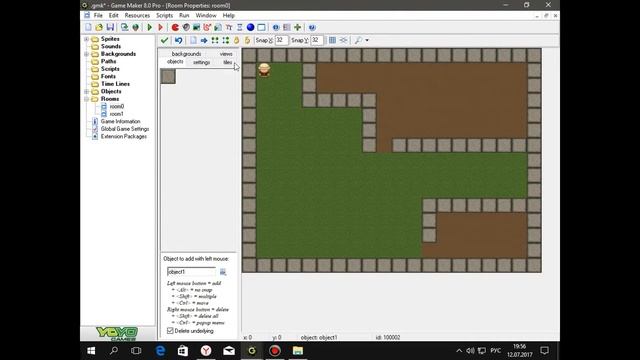The image size is (640, 360).
Task: Create a sprite with Pac-Man icon
Action: (175, 27)
